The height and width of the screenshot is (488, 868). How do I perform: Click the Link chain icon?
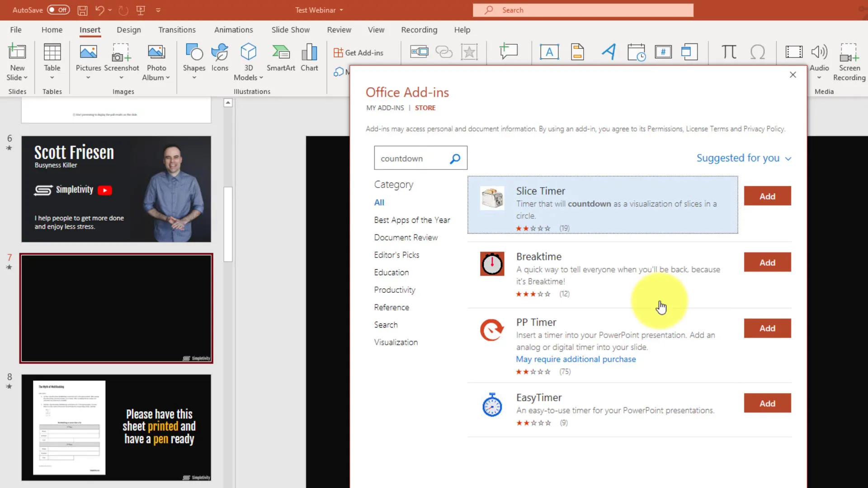[444, 52]
